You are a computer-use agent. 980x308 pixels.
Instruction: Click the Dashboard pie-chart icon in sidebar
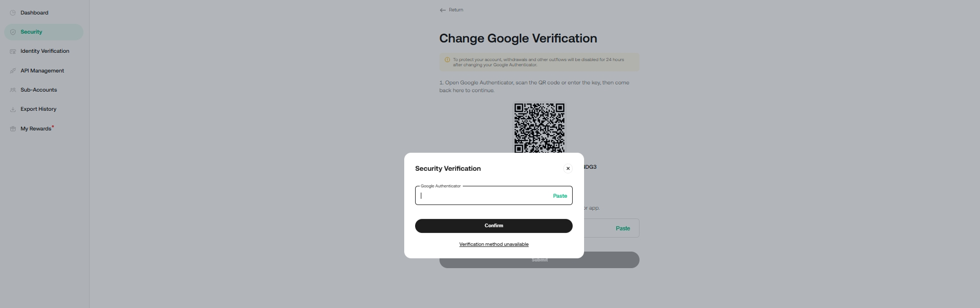13,13
